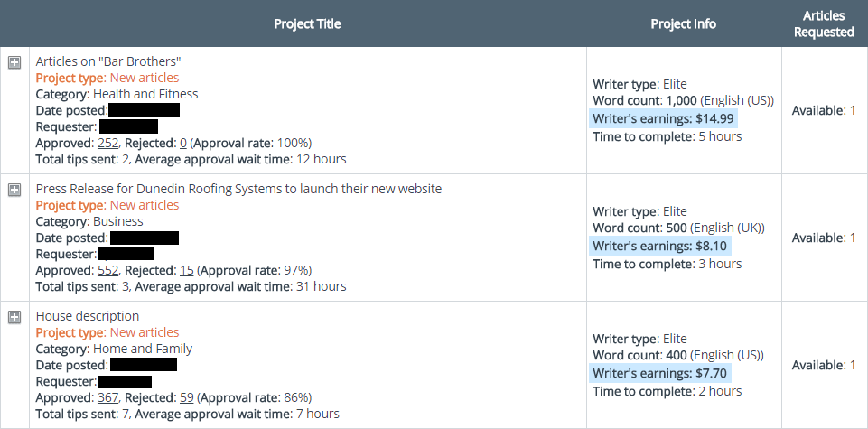Select the House description title
Viewport: 868px width, 429px height.
tap(88, 316)
